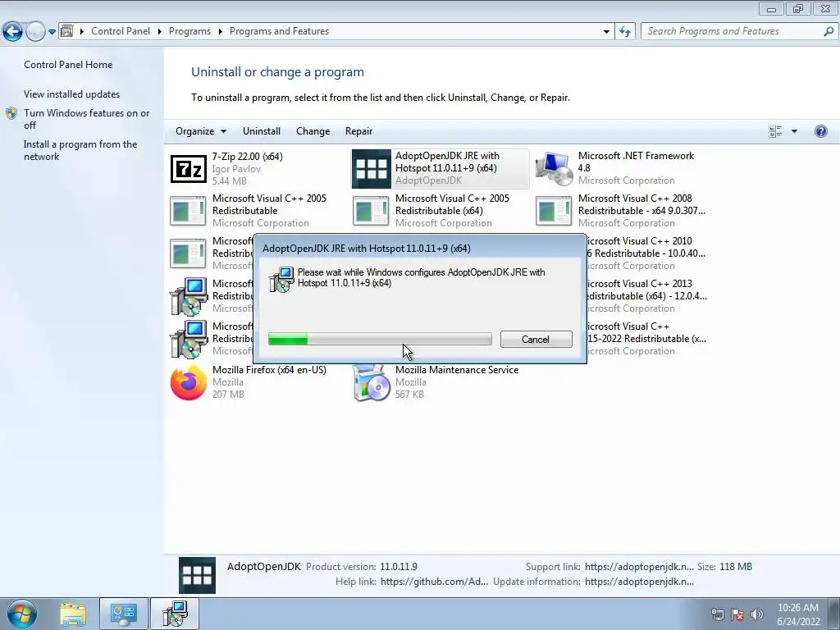840x630 pixels.
Task: Click the 'Uninstall or change a program' heading
Action: [277, 72]
